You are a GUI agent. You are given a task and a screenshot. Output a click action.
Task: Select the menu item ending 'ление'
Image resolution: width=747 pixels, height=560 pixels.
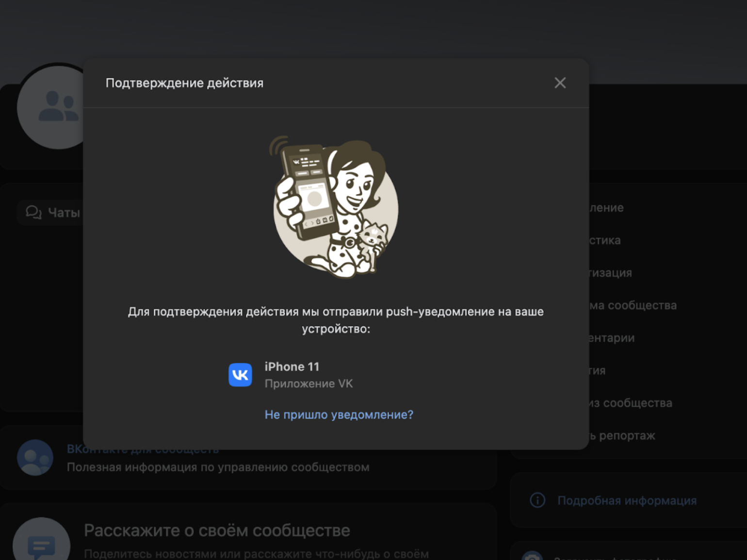[x=606, y=208]
